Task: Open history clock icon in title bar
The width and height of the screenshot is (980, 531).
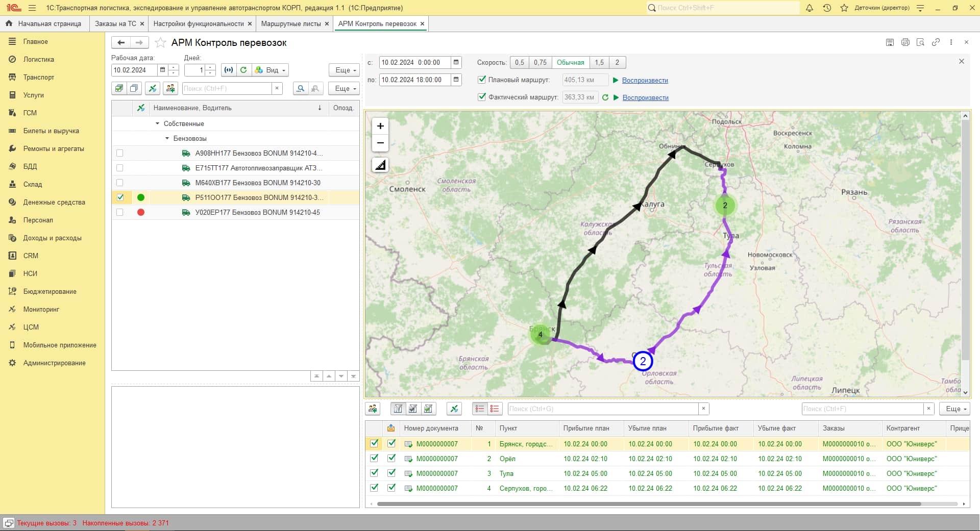Action: [x=827, y=8]
